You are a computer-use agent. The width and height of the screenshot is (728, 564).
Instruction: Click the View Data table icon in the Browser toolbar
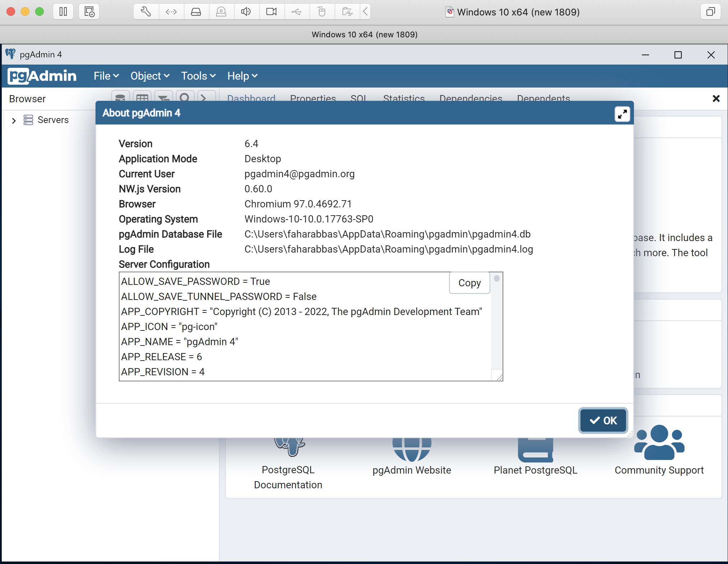142,97
